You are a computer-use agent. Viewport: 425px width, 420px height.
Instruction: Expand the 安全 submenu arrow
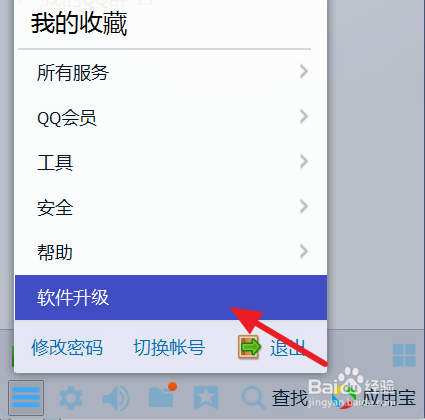(303, 206)
